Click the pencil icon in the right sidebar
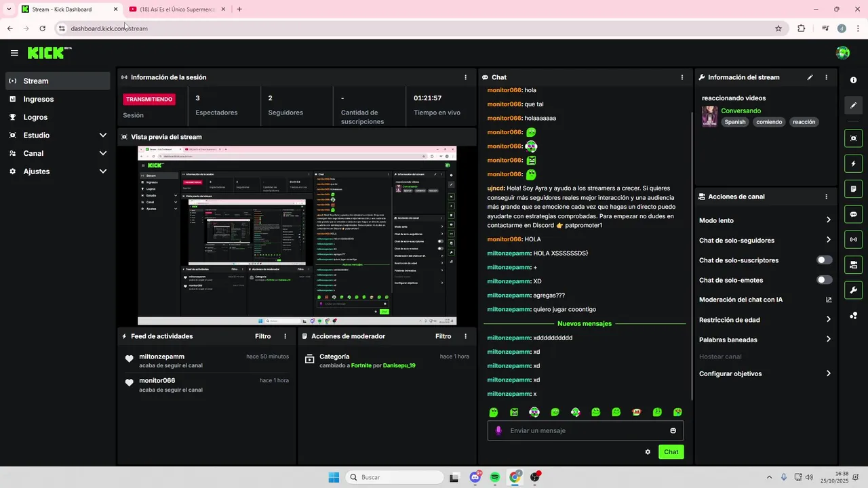The image size is (868, 488). pos(853,105)
